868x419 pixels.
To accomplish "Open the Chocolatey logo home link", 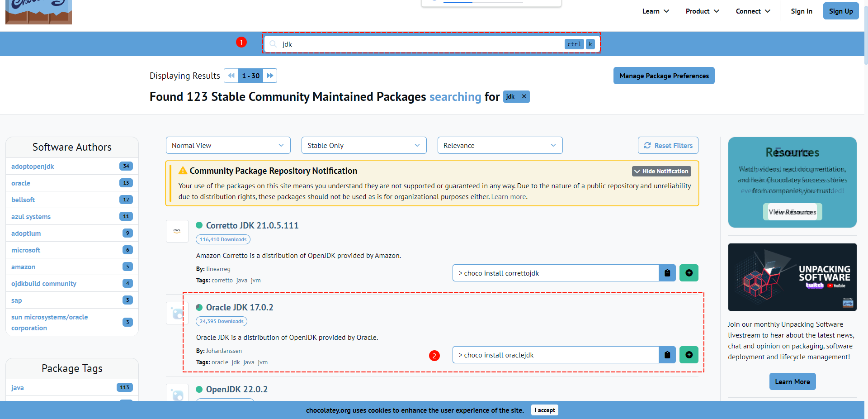I will point(38,12).
